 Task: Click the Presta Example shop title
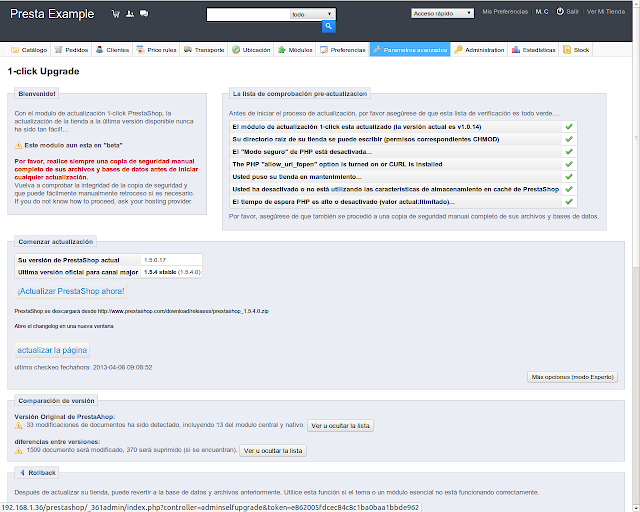click(52, 14)
